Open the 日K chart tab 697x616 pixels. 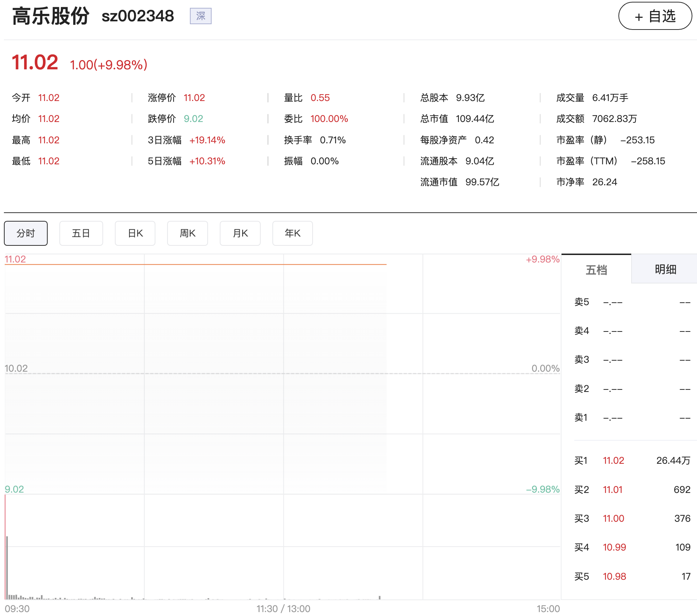click(x=135, y=233)
